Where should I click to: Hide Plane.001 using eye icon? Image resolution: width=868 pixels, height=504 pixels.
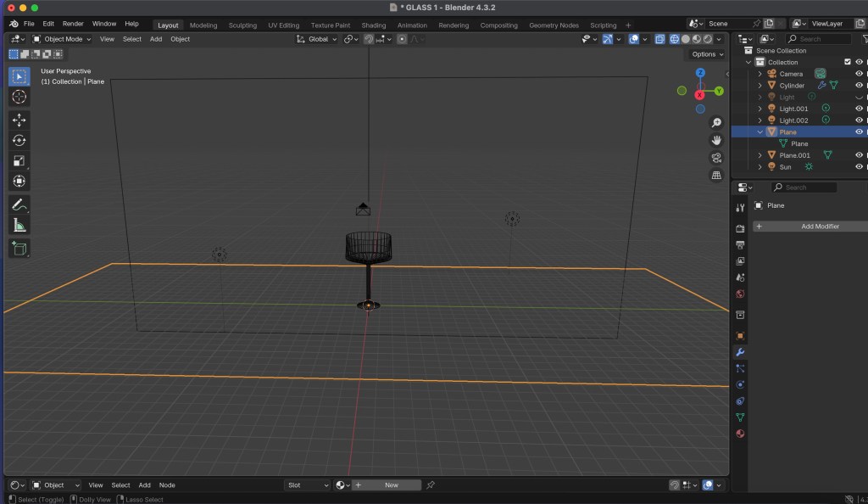click(x=859, y=155)
